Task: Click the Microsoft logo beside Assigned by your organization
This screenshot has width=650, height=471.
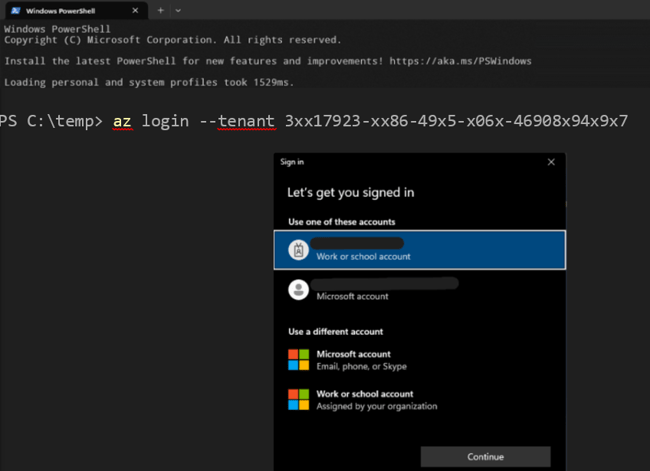Action: (x=298, y=399)
